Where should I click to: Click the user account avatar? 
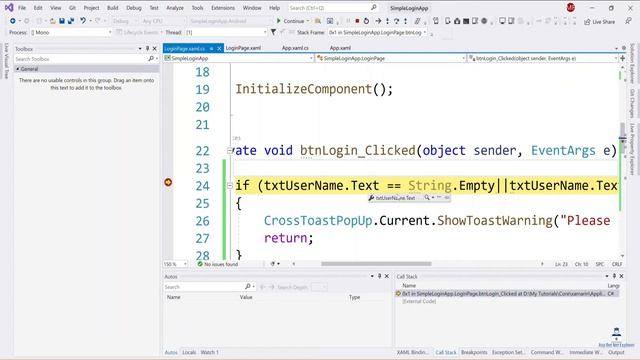pyautogui.click(x=571, y=7)
